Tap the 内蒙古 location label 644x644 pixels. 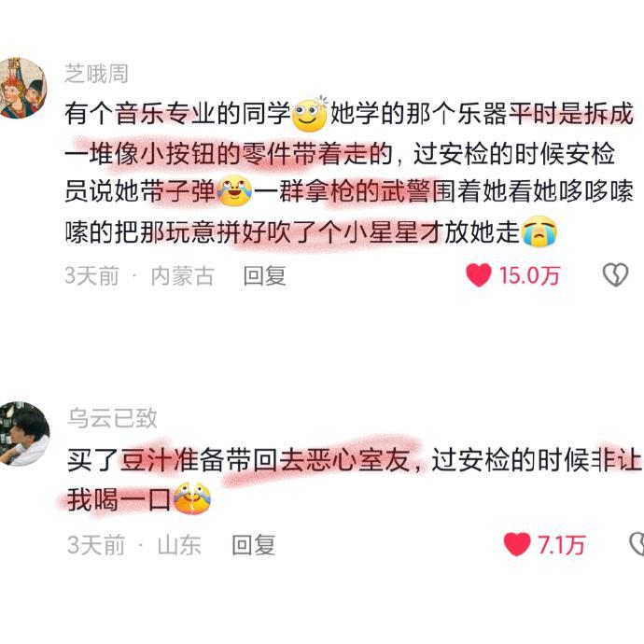(182, 275)
